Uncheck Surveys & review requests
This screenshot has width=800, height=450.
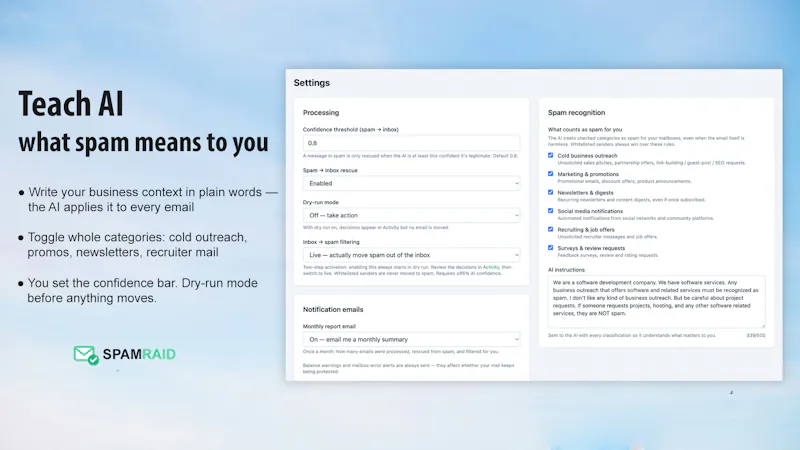tap(551, 247)
